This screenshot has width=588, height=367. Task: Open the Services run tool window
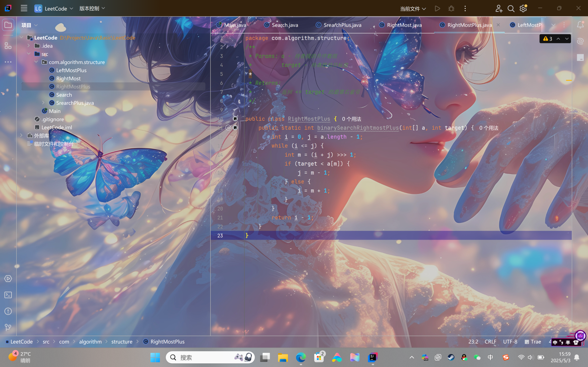pyautogui.click(x=8, y=279)
